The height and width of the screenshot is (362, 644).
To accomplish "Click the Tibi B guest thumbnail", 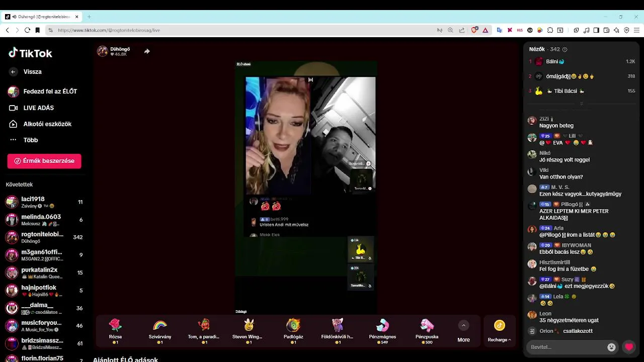I will pos(361,249).
